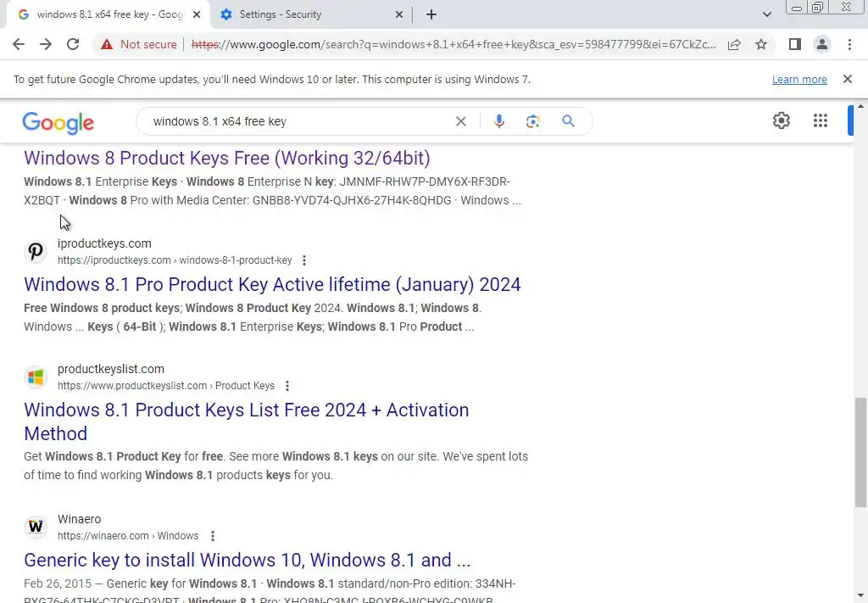The width and height of the screenshot is (868, 603).
Task: Dismiss the Chrome updates notification bar
Action: click(x=848, y=79)
